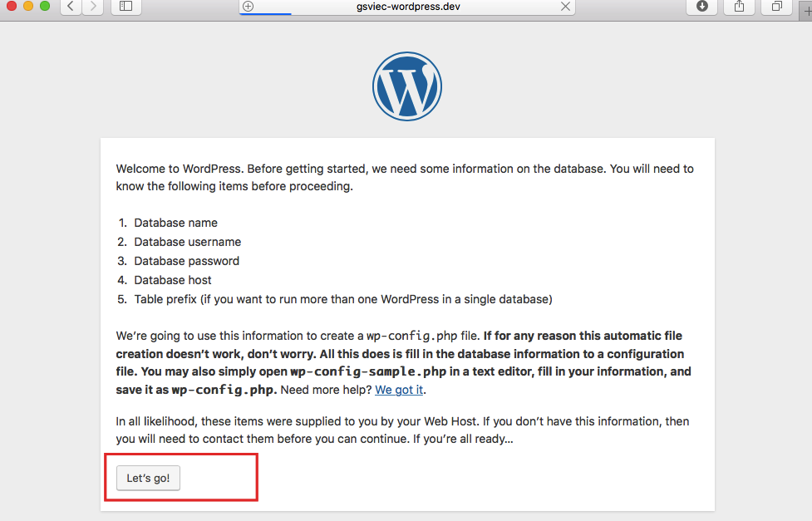812x521 pixels.
Task: Click the bold wp-config-sample.php text
Action: (368, 371)
